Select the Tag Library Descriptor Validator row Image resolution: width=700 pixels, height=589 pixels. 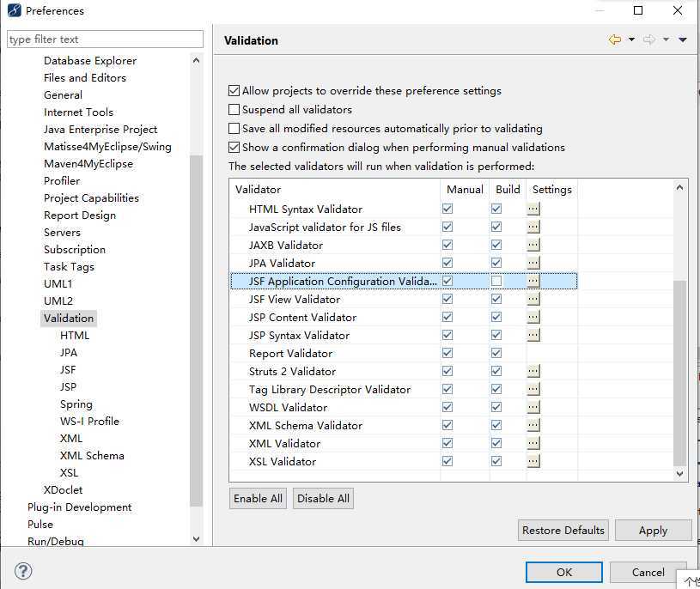(x=404, y=389)
